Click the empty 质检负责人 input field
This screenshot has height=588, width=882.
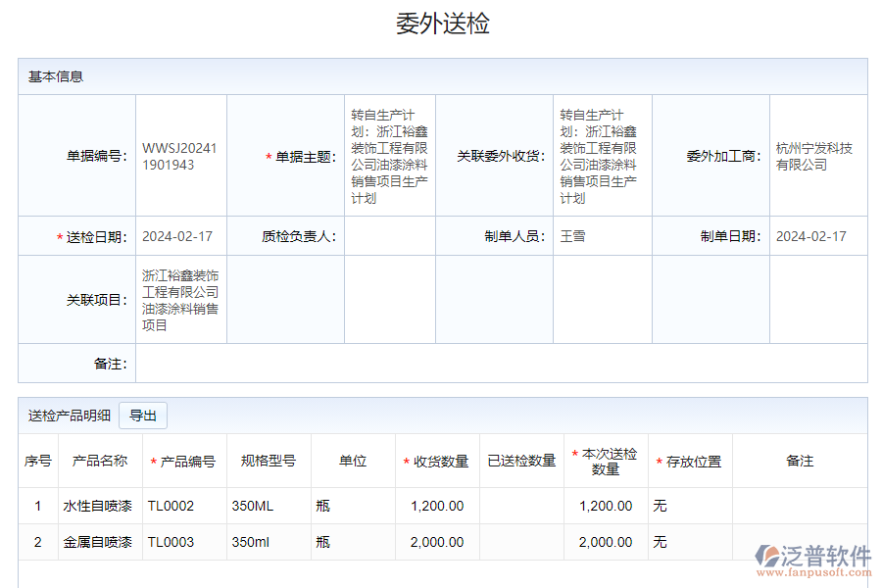388,235
